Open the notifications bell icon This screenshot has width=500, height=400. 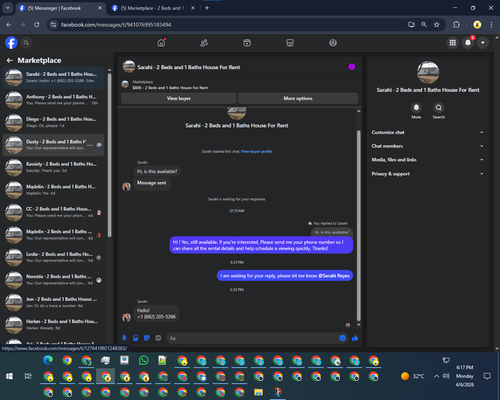click(x=468, y=43)
